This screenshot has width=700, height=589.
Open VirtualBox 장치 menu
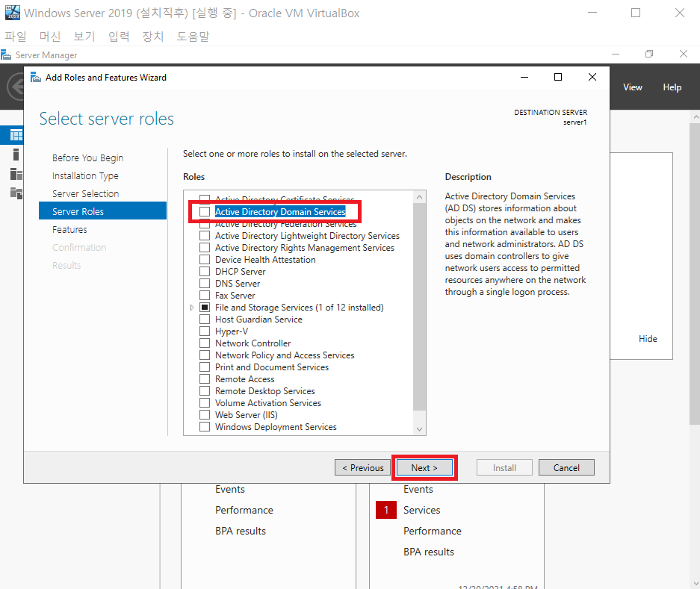point(152,36)
